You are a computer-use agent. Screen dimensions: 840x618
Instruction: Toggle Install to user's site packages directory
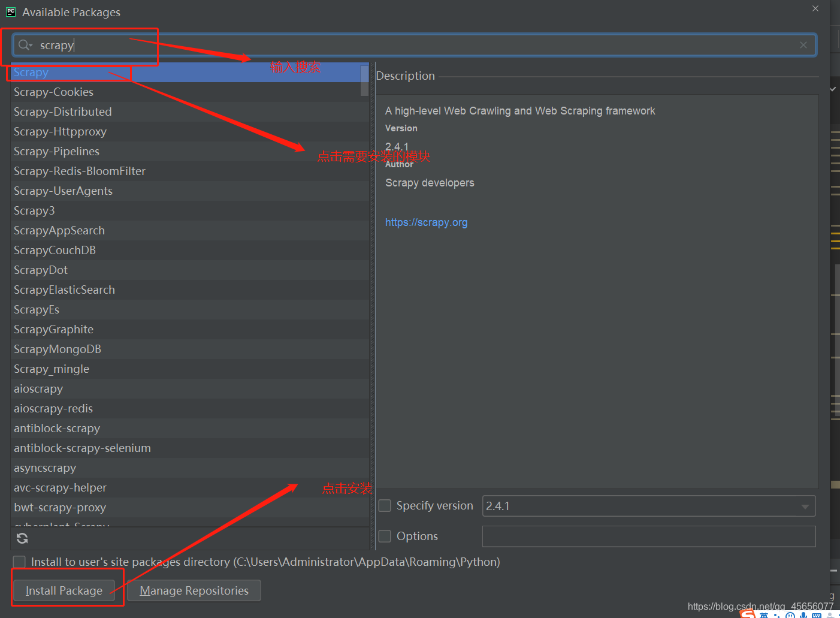pyautogui.click(x=20, y=562)
